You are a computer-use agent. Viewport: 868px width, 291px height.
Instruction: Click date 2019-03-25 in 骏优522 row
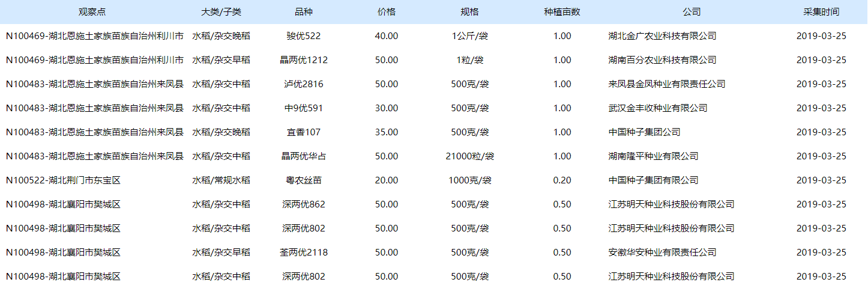tap(821, 36)
